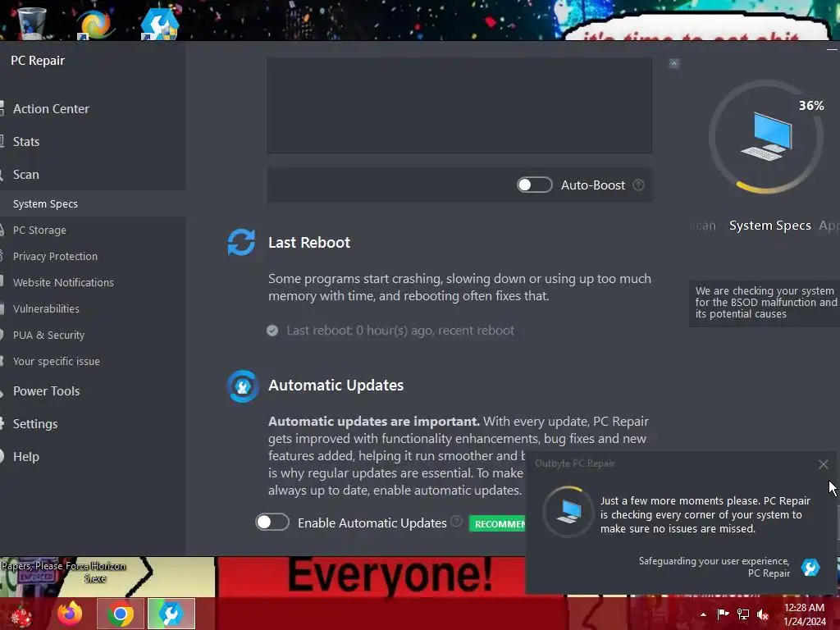Click the System Specs scan stage label
This screenshot has height=630, width=840.
pyautogui.click(x=769, y=226)
